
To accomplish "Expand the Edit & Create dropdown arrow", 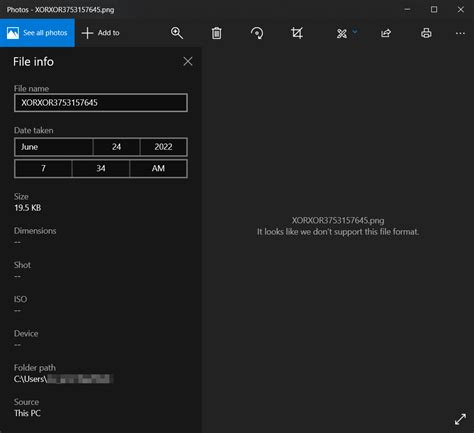I will point(355,31).
